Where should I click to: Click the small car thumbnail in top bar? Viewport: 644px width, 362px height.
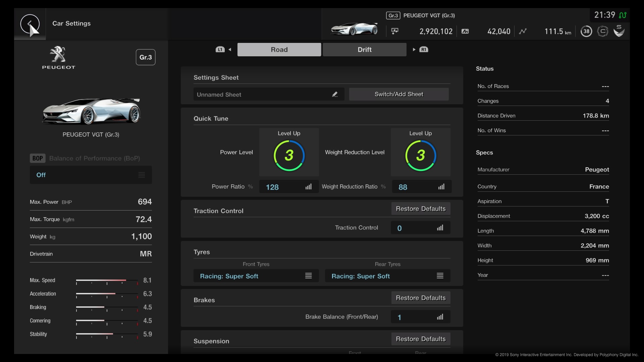pyautogui.click(x=354, y=29)
